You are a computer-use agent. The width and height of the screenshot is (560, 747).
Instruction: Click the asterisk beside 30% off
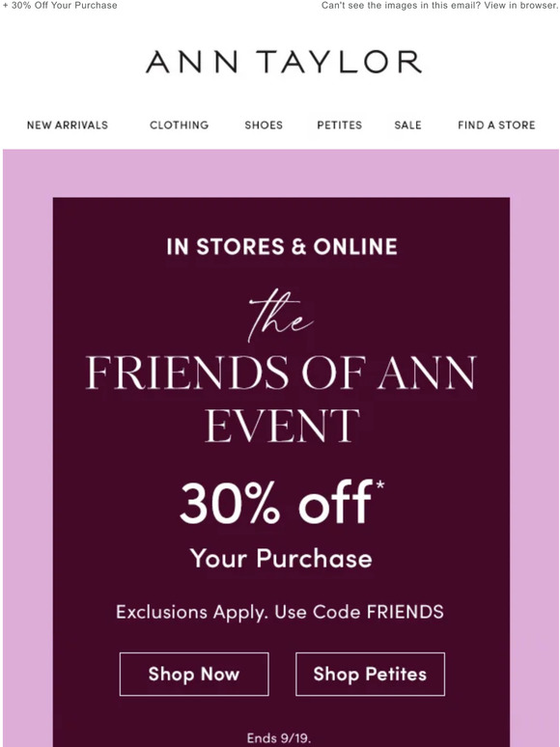tap(379, 486)
